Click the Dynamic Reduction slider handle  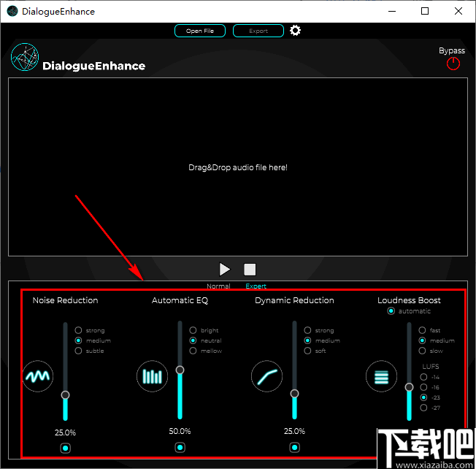(294, 394)
